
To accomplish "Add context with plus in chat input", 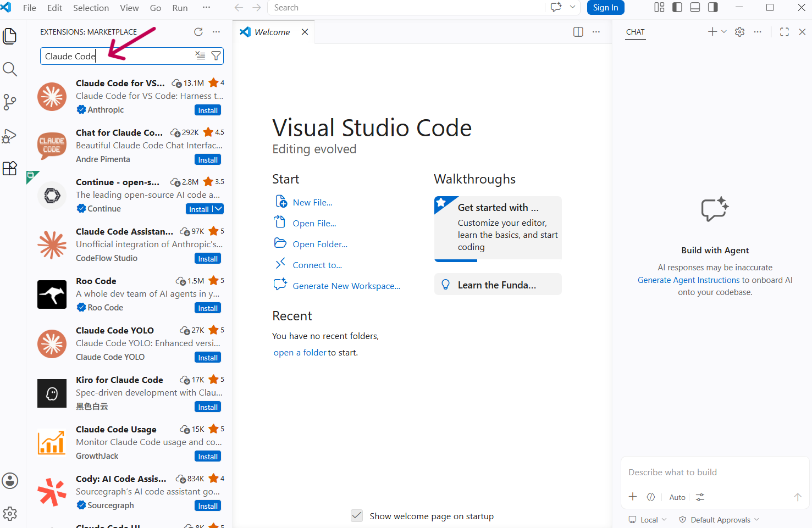I will coord(633,497).
